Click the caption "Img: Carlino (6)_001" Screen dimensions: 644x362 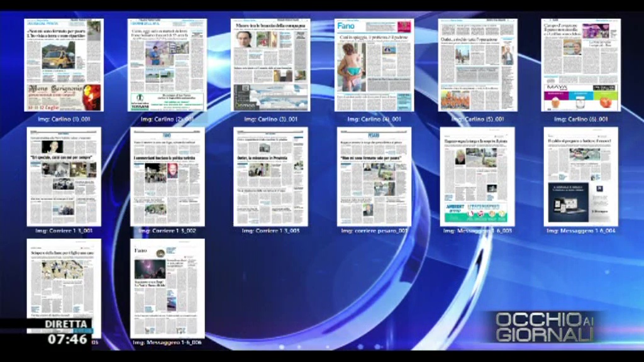click(580, 119)
